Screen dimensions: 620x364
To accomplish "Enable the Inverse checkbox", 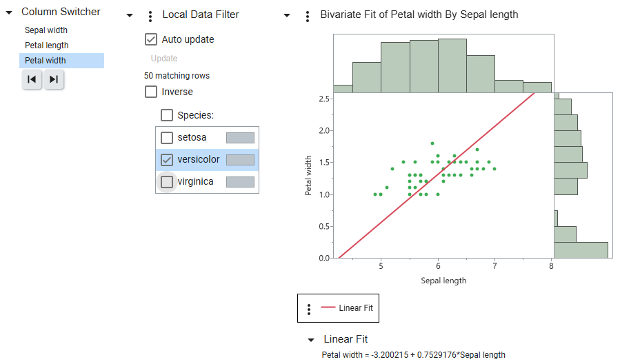I will click(151, 92).
